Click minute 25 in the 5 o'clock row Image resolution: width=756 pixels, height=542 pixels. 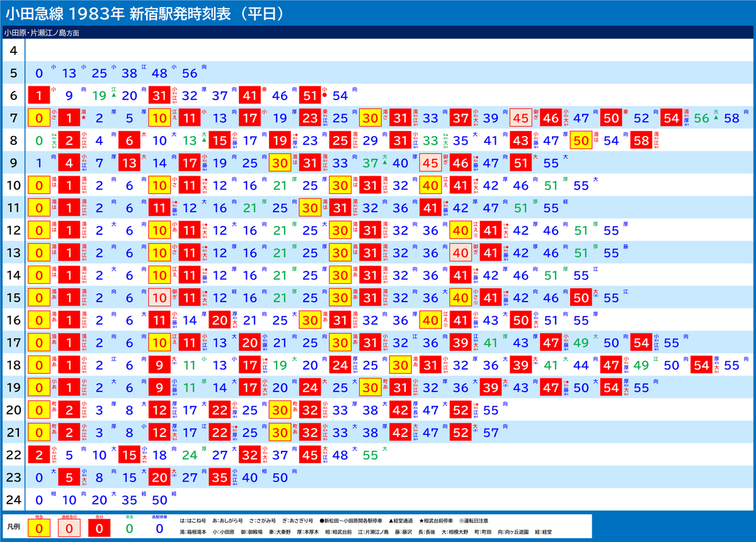[99, 73]
